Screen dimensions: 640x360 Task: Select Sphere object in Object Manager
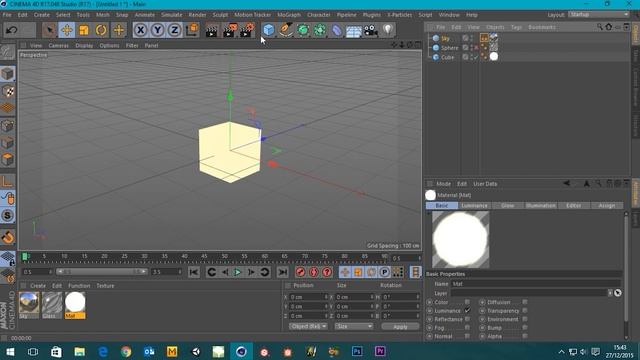pyautogui.click(x=449, y=48)
